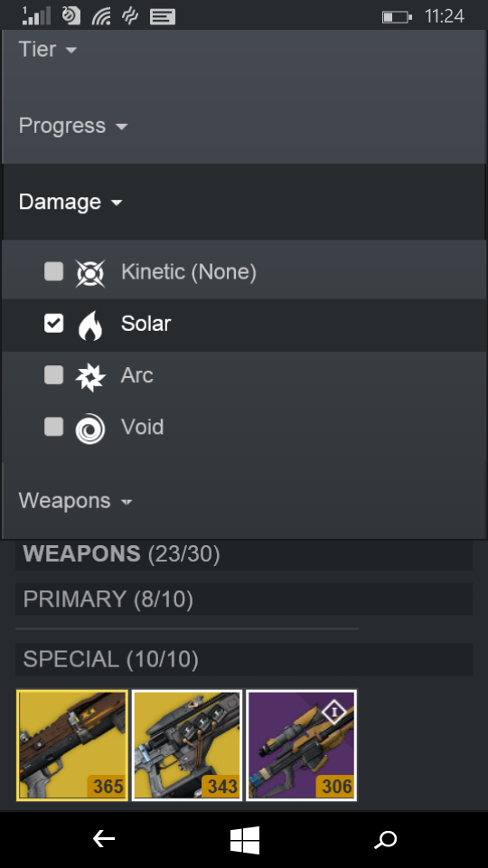Tap the search magnifier icon

click(x=385, y=840)
